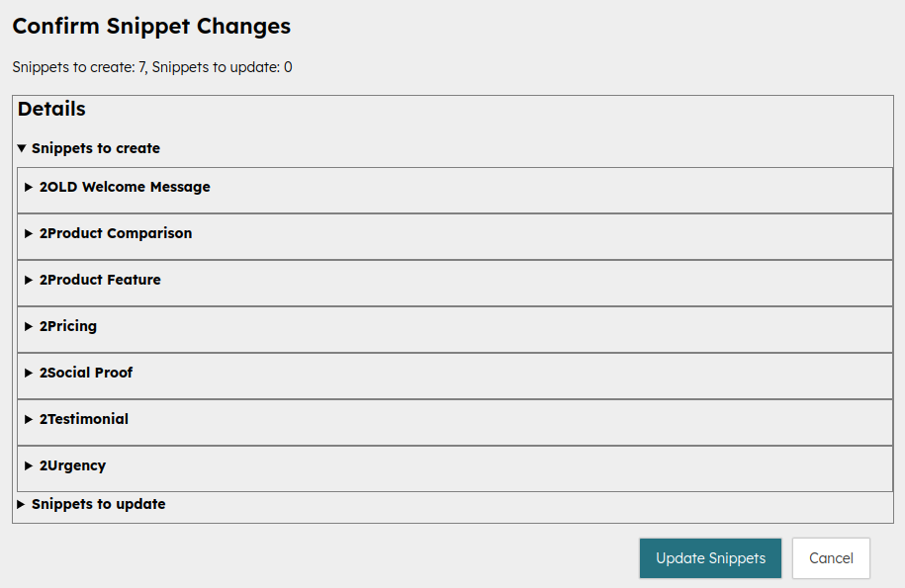Expand 2OLD Welcome Message disclosure arrow
905x588 pixels.
coord(29,187)
